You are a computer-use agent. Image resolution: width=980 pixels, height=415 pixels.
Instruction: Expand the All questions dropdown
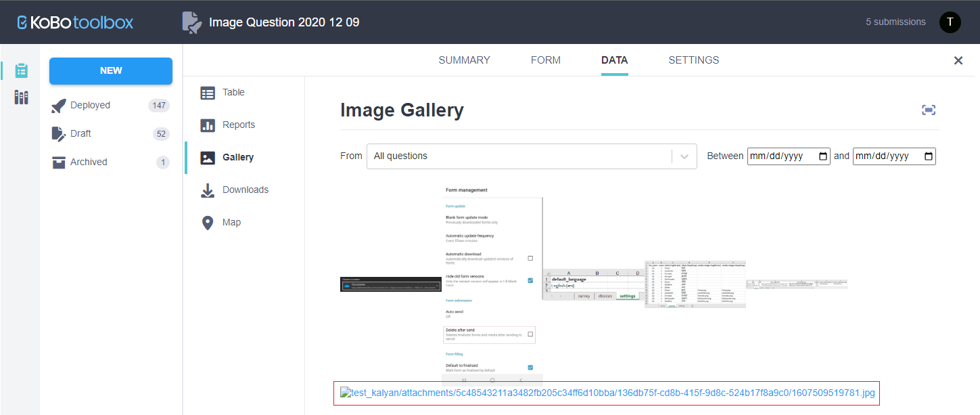coord(683,156)
